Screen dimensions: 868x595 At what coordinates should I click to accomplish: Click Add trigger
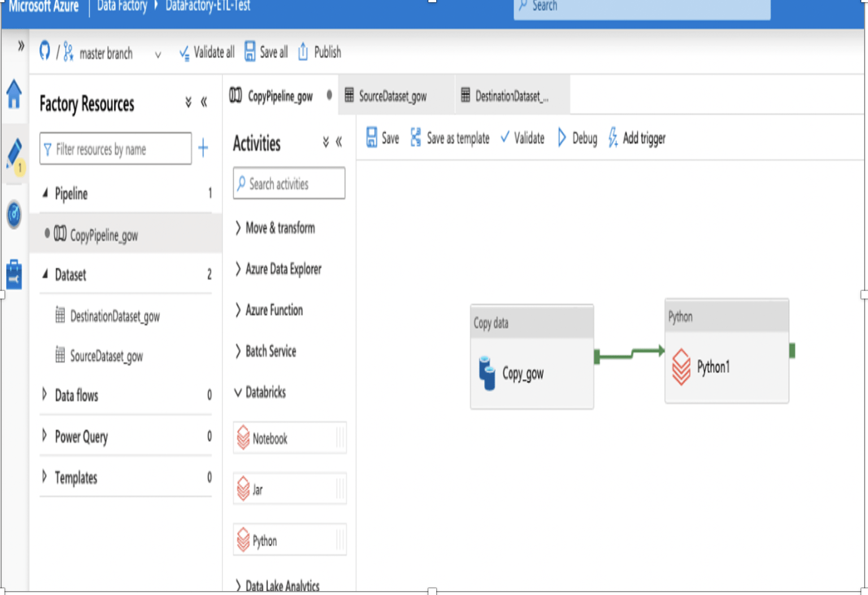click(637, 138)
